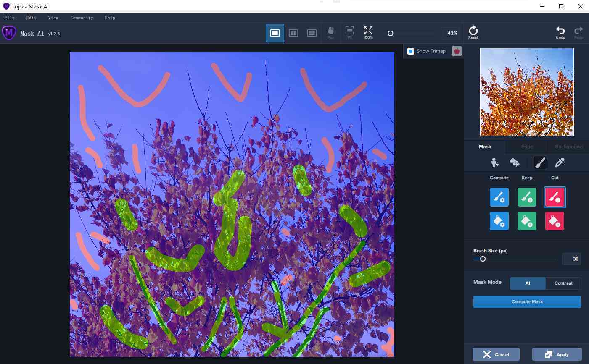The image size is (589, 364).
Task: Click the Brush Size value field showing 30
Action: coord(572,259)
